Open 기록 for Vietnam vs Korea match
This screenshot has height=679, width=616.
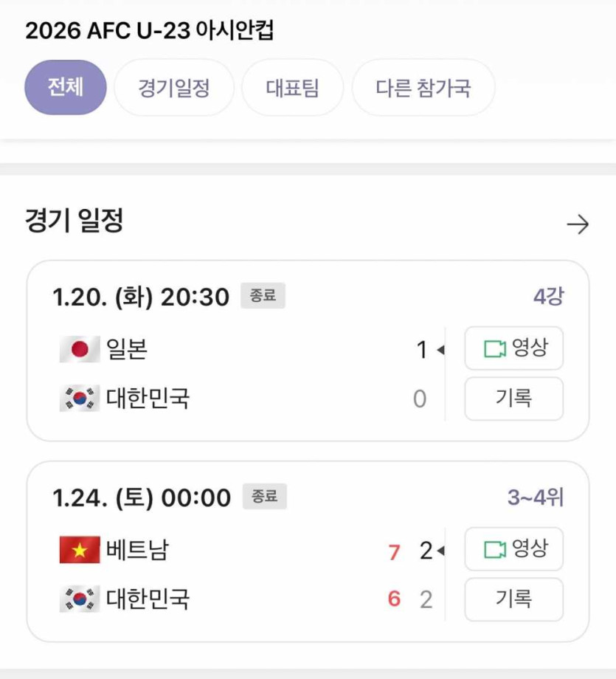(513, 599)
